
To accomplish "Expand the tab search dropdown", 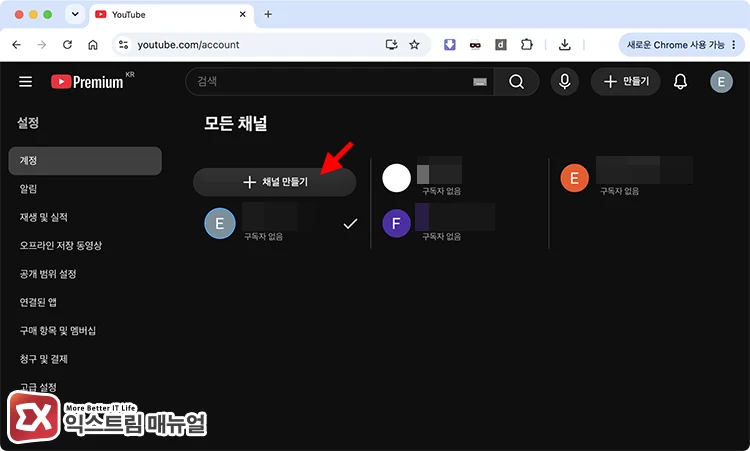I will click(75, 14).
